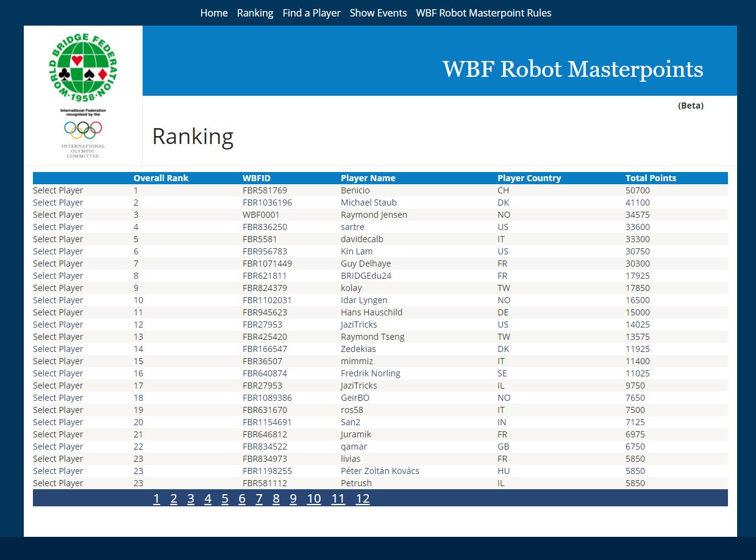The image size is (756, 560).
Task: Click the World Bridge Federation logo
Action: pos(83,68)
